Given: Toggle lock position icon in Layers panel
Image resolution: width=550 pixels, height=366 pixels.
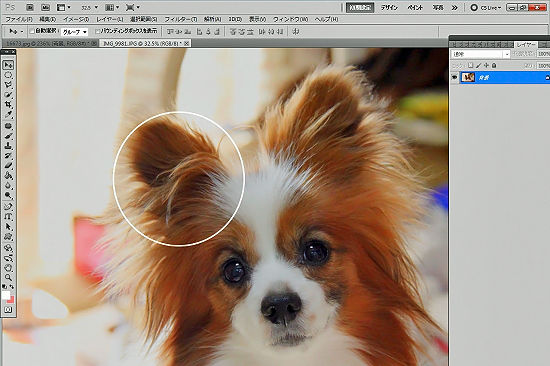Looking at the screenshot, I should 486,65.
